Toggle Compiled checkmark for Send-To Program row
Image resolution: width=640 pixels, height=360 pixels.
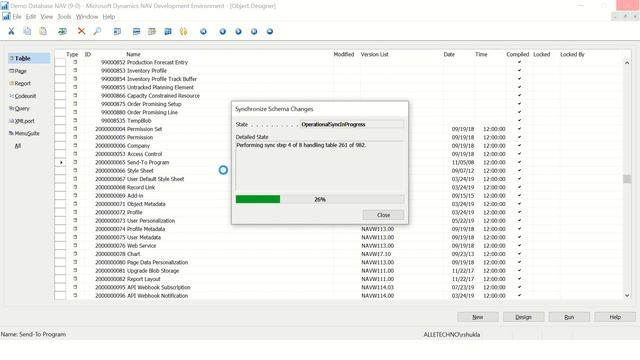coord(519,162)
